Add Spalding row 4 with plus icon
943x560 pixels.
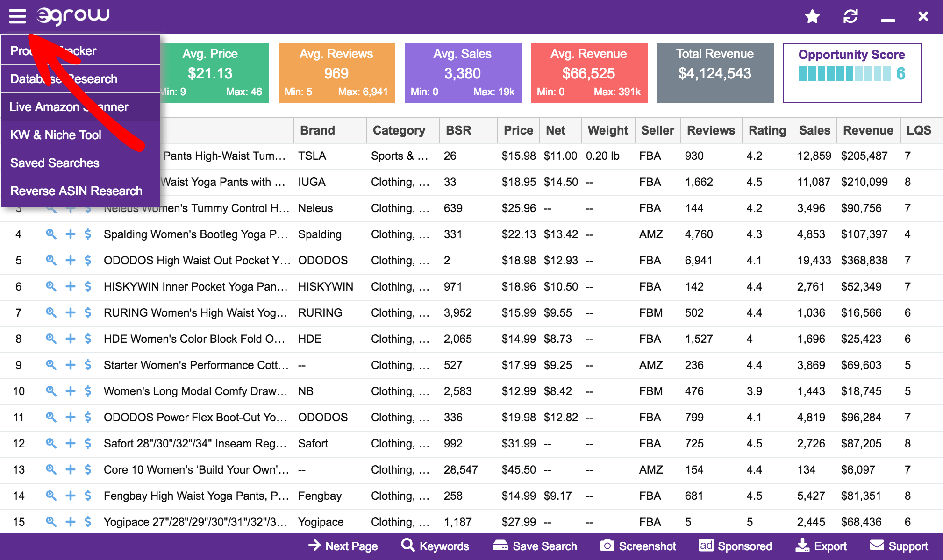coord(70,234)
